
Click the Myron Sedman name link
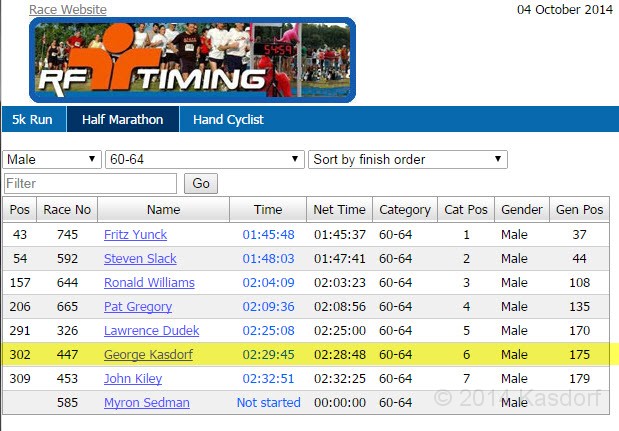(146, 403)
